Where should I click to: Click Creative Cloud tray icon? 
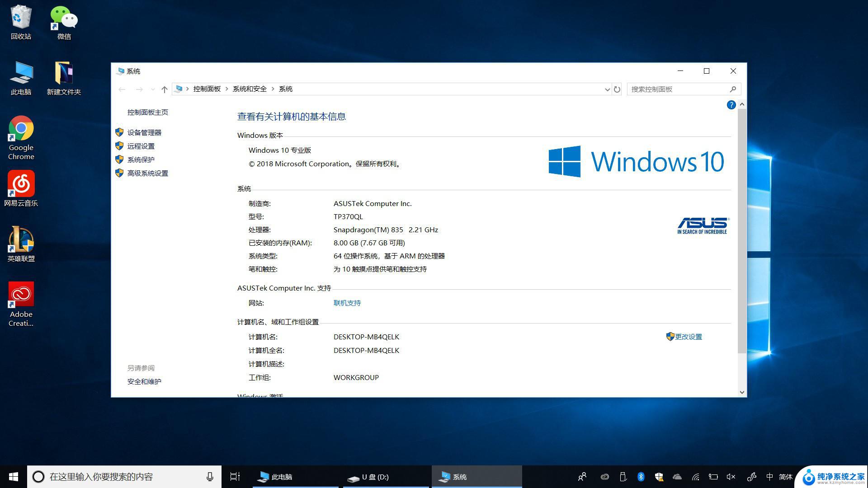point(604,477)
